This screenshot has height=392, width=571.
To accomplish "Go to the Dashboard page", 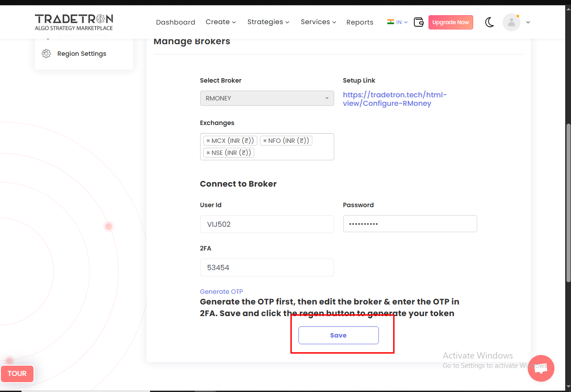I will click(176, 22).
